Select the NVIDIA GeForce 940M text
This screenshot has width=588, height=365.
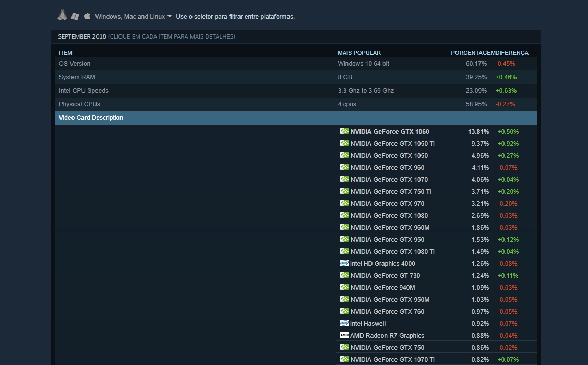[382, 288]
